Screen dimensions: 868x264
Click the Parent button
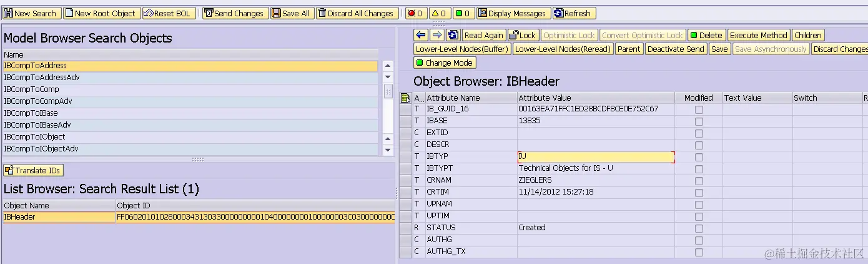629,49
